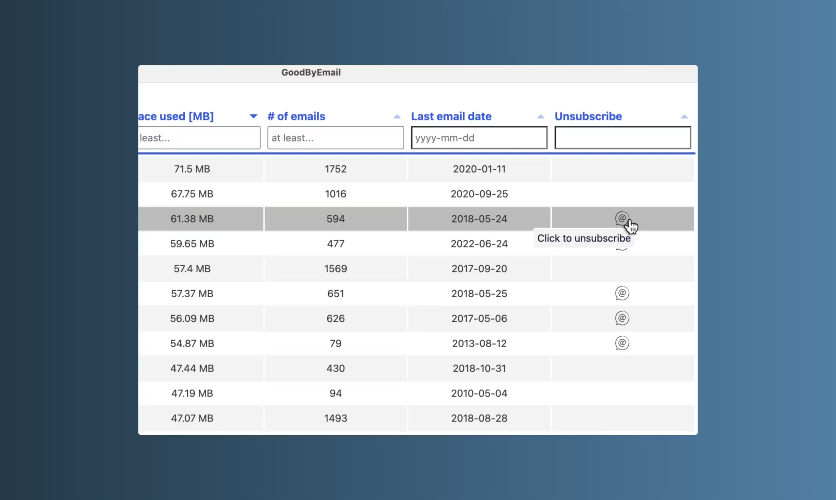The height and width of the screenshot is (500, 836).
Task: Toggle sort arrow on Space used column
Action: tap(253, 117)
